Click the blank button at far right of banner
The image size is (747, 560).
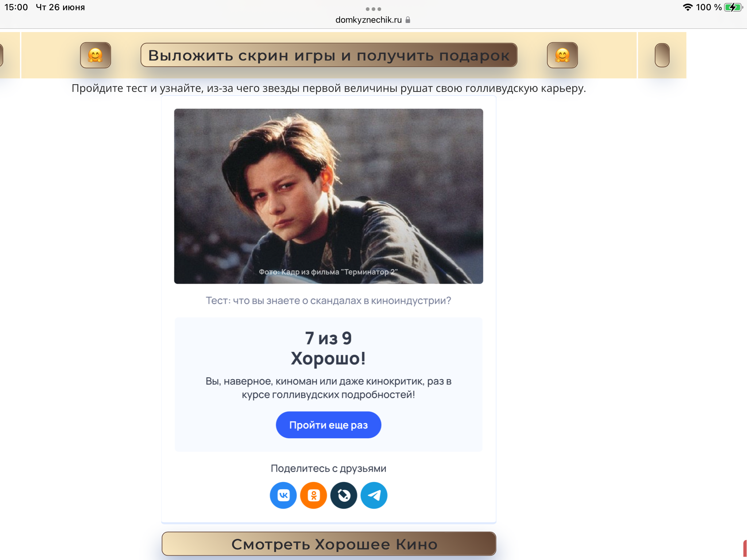point(662,55)
